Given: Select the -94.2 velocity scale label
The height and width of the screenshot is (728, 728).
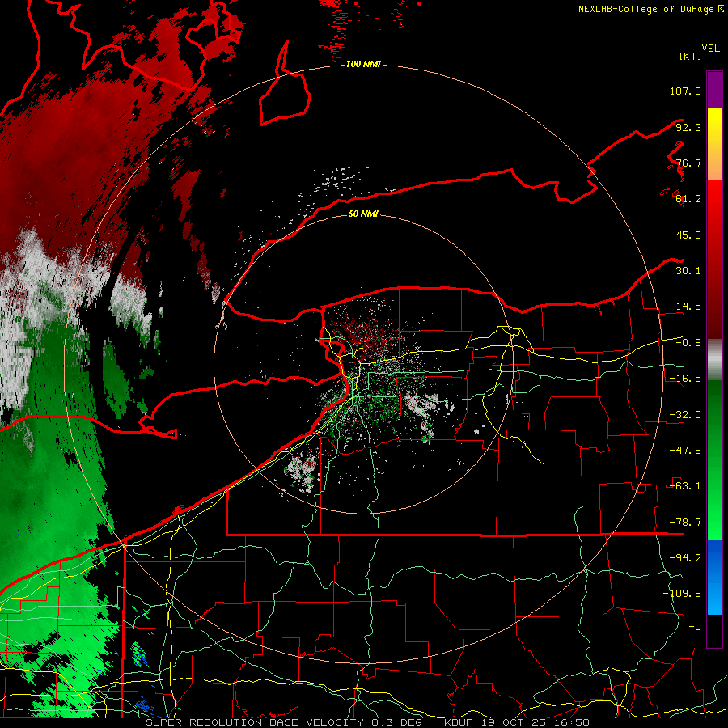Looking at the screenshot, I should (685, 558).
